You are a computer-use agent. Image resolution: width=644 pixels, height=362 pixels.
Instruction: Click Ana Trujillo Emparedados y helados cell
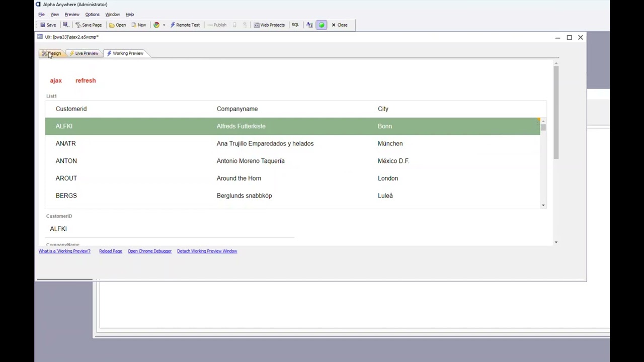(x=265, y=143)
